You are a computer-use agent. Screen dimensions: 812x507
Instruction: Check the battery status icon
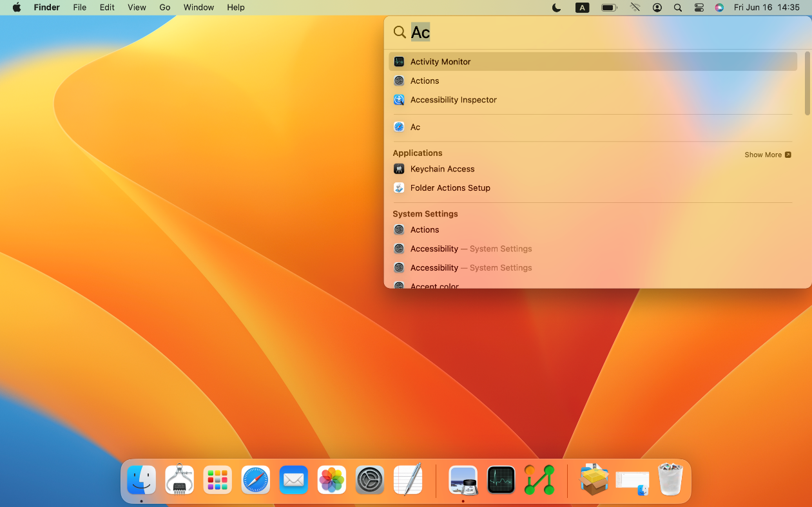tap(609, 8)
